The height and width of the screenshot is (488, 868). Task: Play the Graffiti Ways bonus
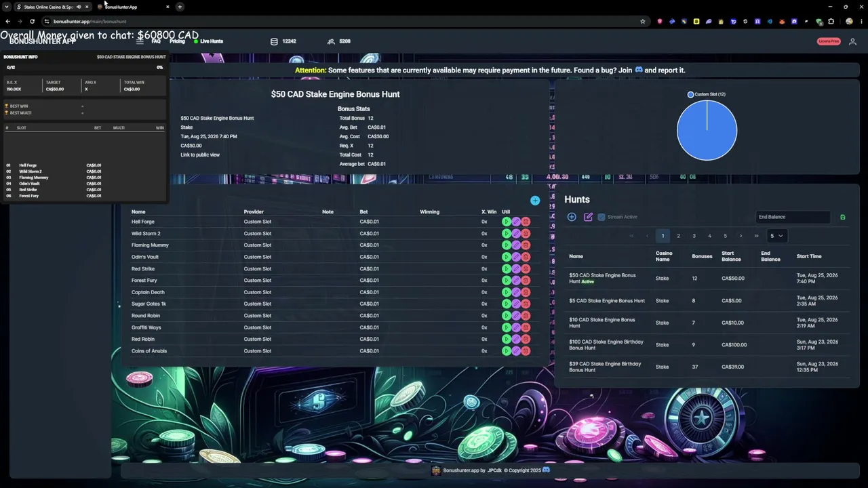[x=507, y=327]
